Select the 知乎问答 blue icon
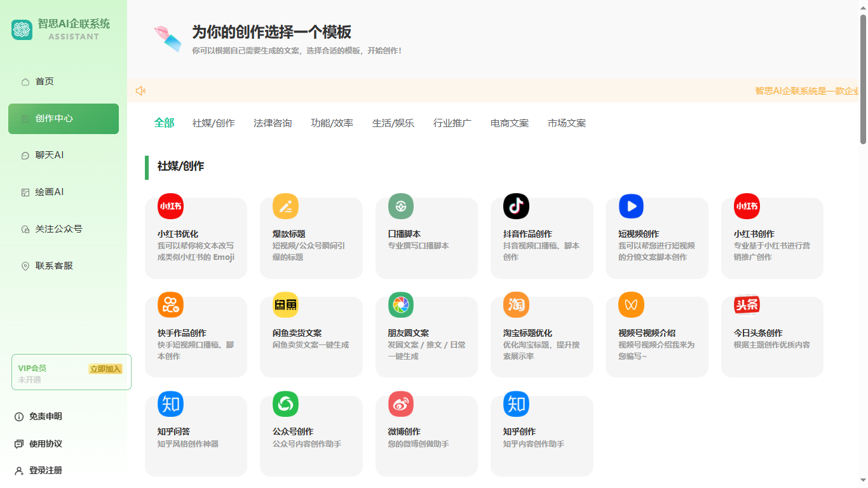Screen dimensions: 868x488 [170, 403]
